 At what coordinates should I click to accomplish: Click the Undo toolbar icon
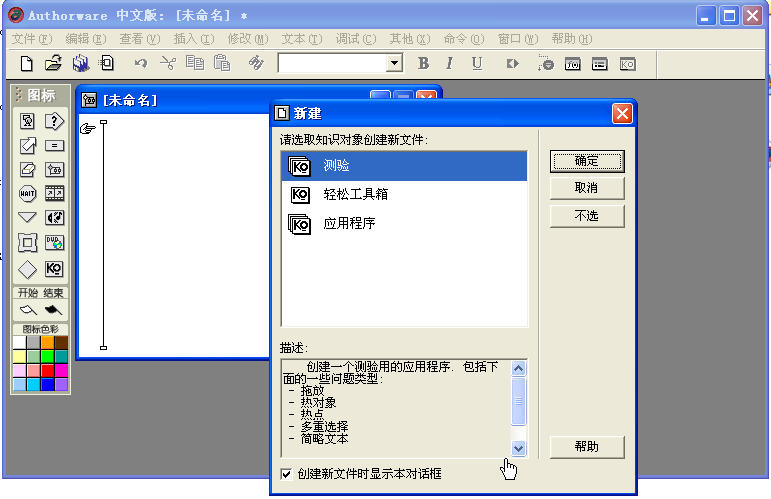coord(141,63)
